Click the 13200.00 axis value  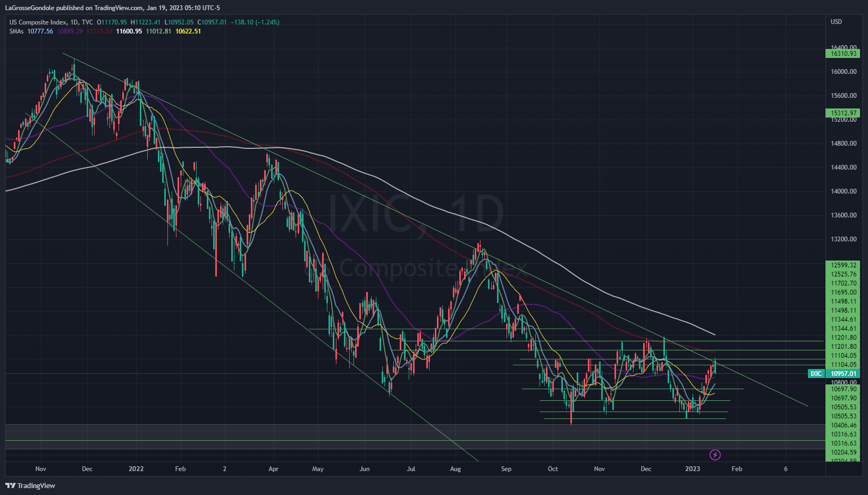(x=844, y=239)
